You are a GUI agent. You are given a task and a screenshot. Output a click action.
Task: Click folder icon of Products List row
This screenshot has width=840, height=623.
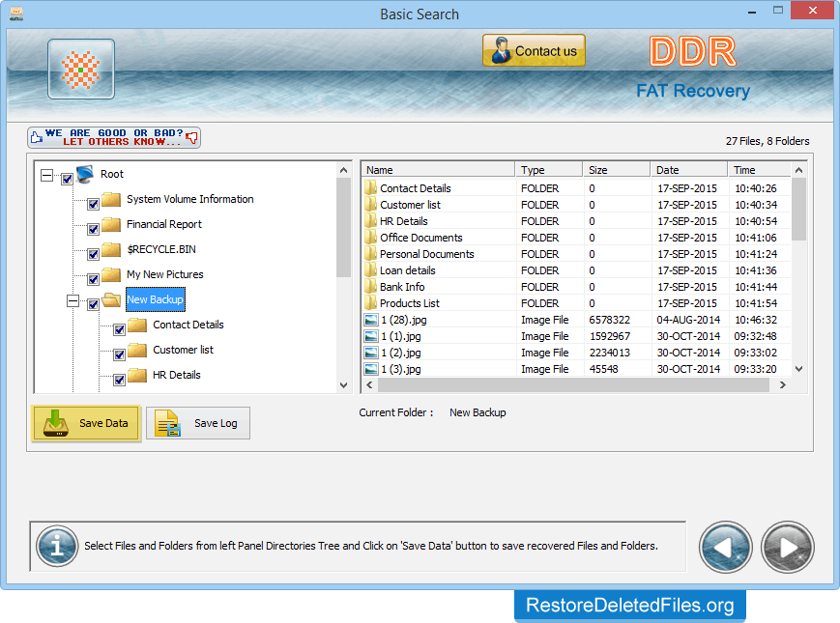371,303
